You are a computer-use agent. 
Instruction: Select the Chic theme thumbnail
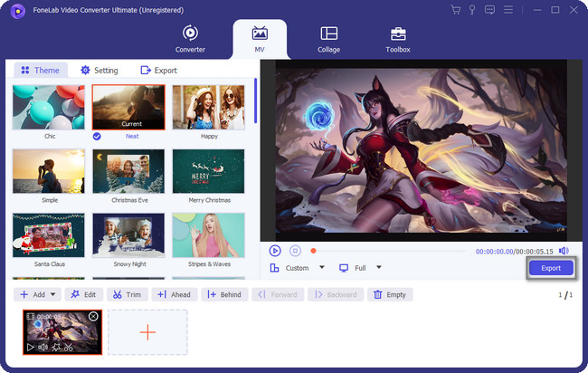[48, 108]
